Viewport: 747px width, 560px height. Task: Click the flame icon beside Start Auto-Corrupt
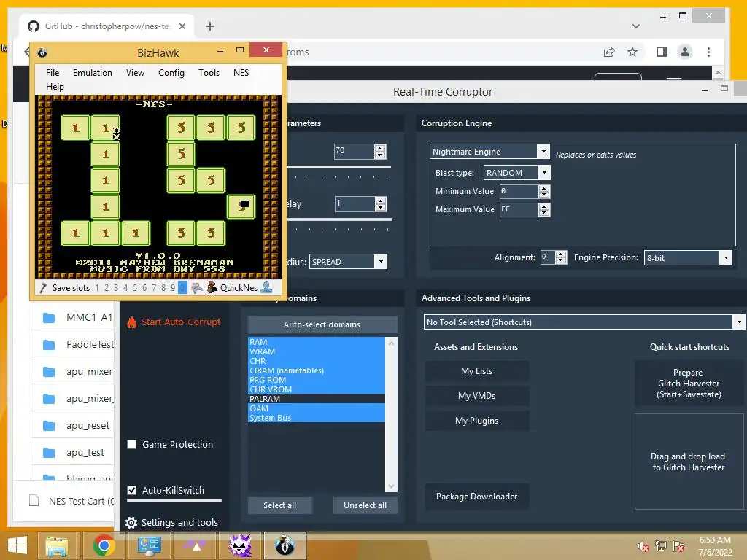[x=131, y=322]
